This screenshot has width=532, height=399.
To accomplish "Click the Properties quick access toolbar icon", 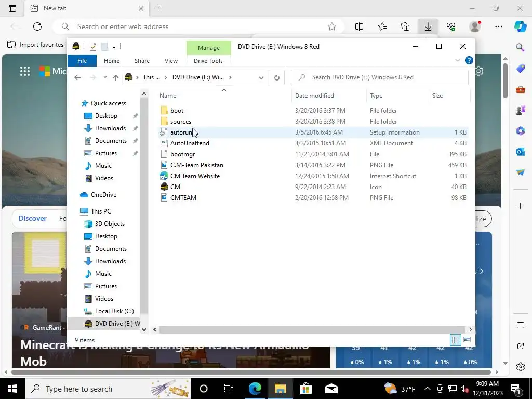I will [x=92, y=47].
